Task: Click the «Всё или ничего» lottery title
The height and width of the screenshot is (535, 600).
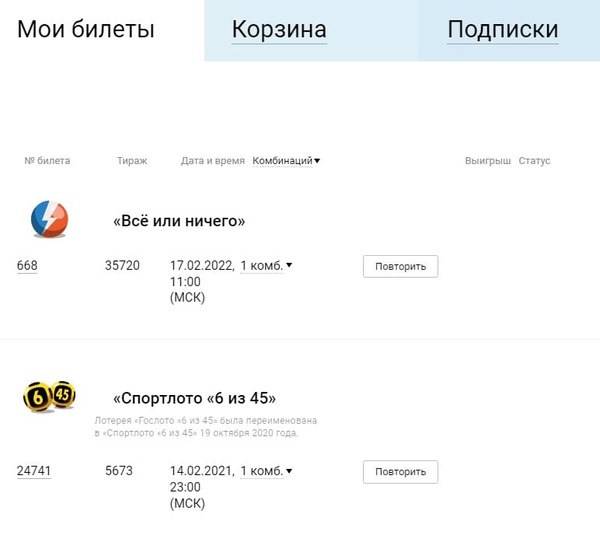Action: click(x=179, y=221)
